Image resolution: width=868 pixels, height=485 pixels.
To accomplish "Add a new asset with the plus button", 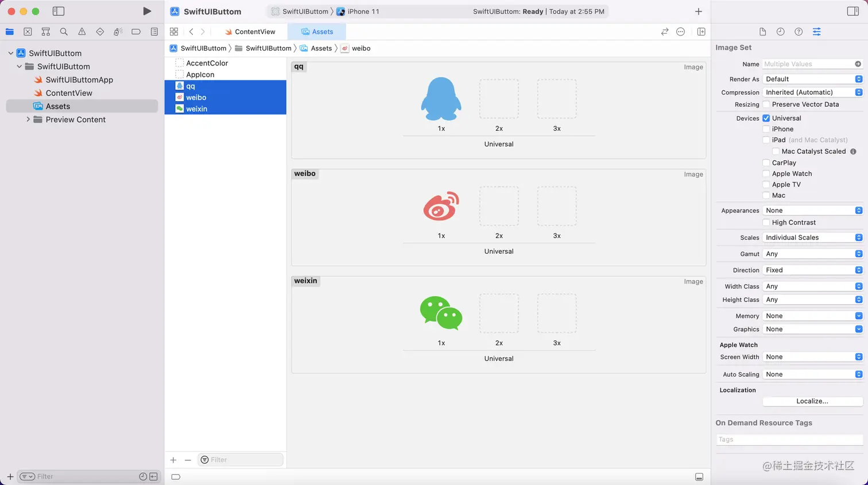I will click(x=173, y=460).
